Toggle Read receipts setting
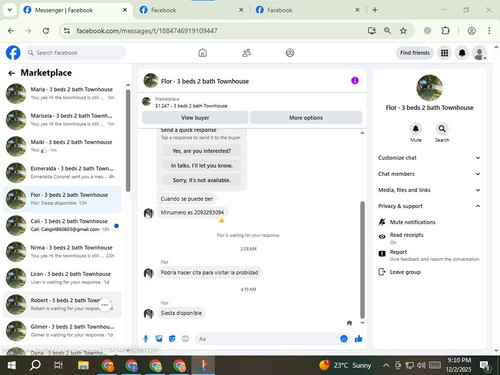Viewport: 500px width, 375px height. pyautogui.click(x=406, y=238)
